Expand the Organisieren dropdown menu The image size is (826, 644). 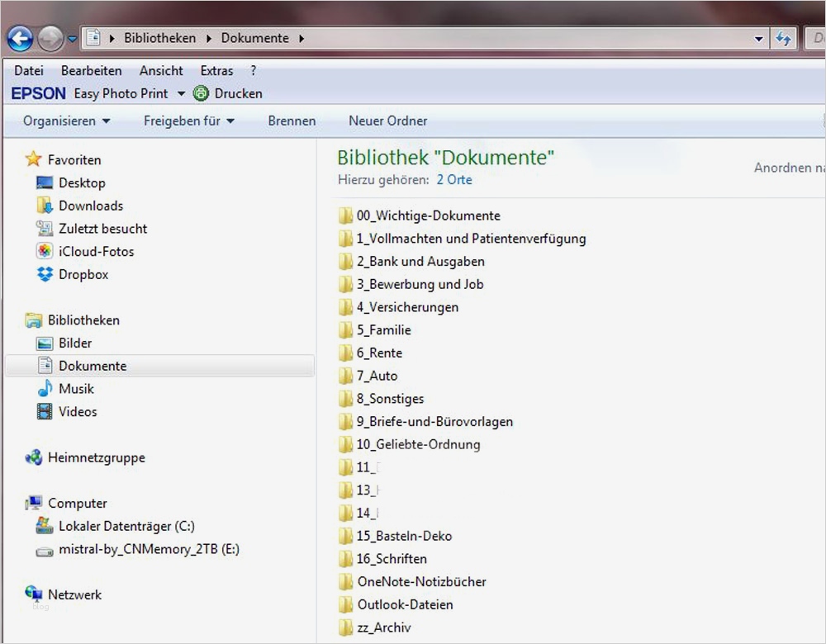pyautogui.click(x=66, y=121)
